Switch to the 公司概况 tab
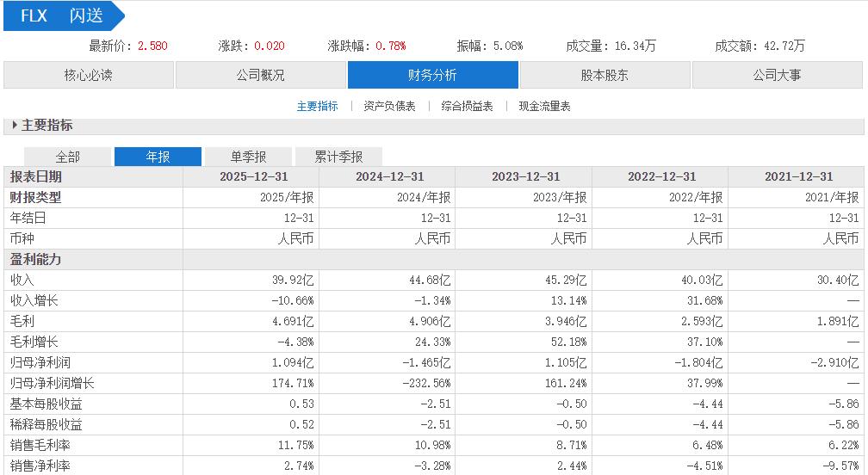This screenshot has height=475, width=868. [261, 75]
